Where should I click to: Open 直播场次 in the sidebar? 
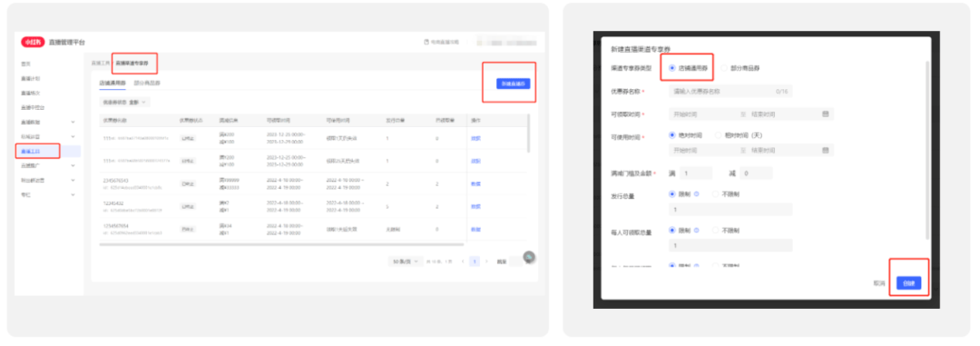tap(30, 93)
